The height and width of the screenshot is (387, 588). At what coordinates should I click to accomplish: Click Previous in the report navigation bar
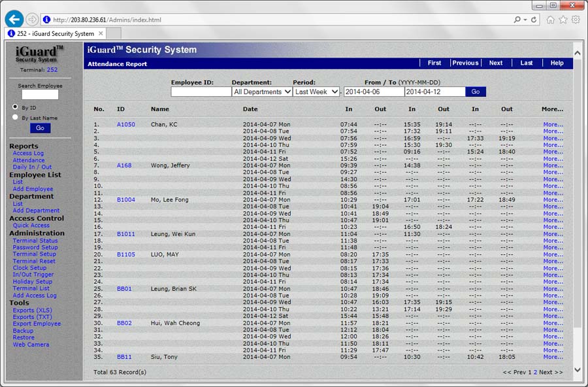[465, 63]
